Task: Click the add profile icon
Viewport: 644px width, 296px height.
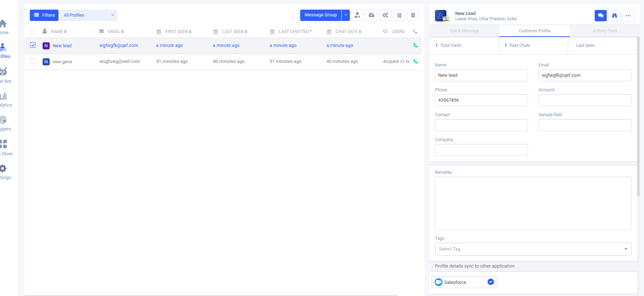Action: tap(357, 15)
